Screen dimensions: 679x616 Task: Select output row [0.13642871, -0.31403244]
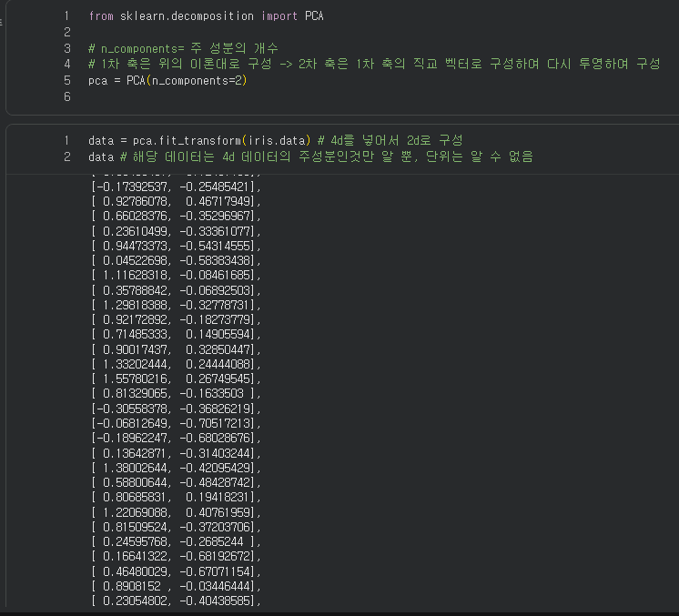(x=177, y=453)
